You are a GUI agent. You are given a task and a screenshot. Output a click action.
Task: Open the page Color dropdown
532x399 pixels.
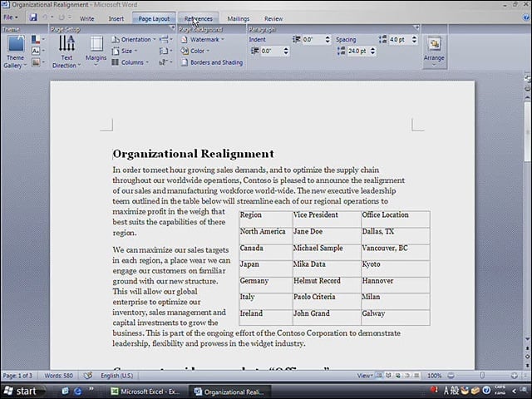(x=195, y=52)
